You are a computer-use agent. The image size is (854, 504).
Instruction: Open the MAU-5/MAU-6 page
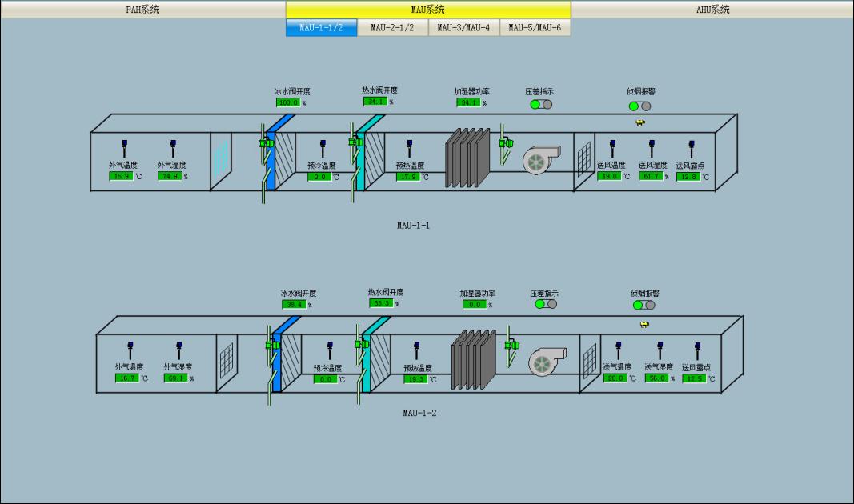[x=535, y=28]
